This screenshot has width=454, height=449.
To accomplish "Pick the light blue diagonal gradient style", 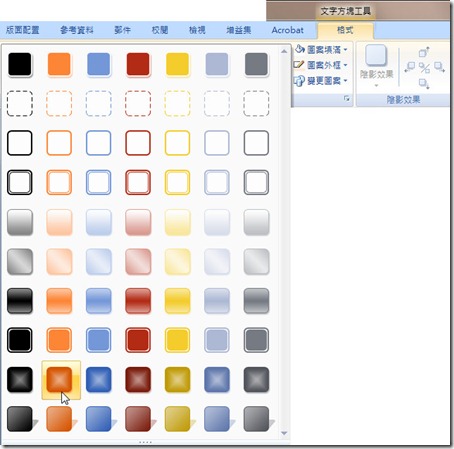I will (x=98, y=261).
